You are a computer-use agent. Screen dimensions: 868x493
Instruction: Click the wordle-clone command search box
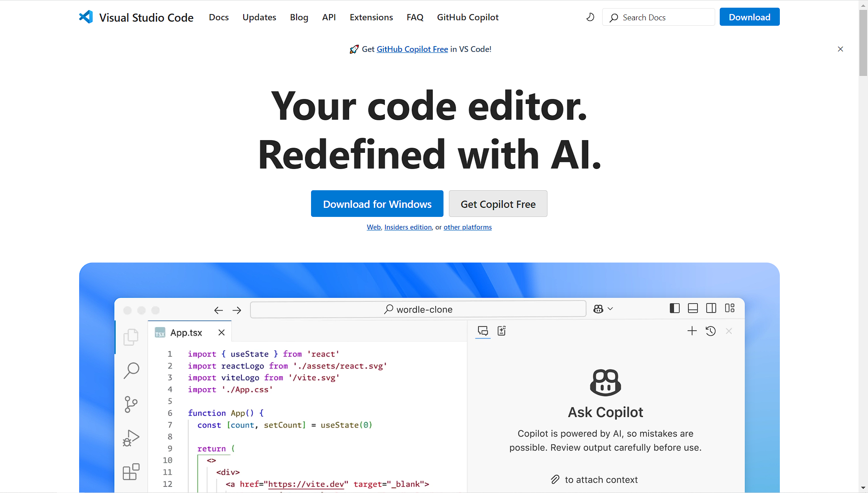click(418, 310)
